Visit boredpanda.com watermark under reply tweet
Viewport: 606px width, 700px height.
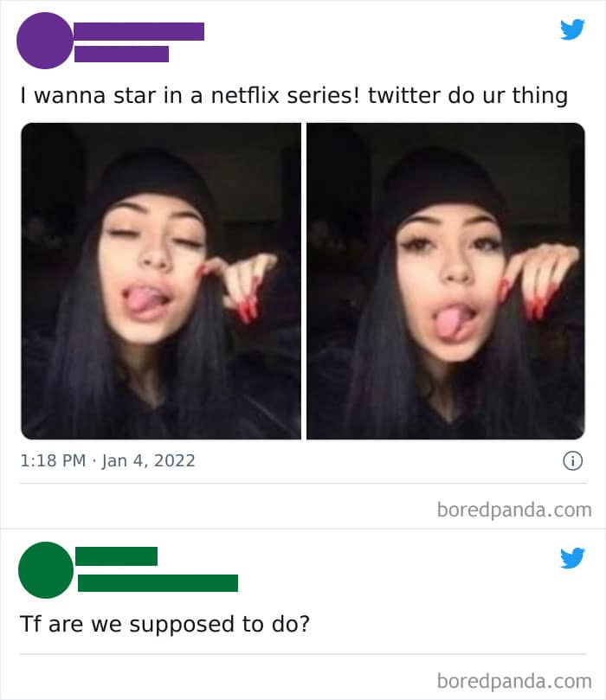(514, 681)
